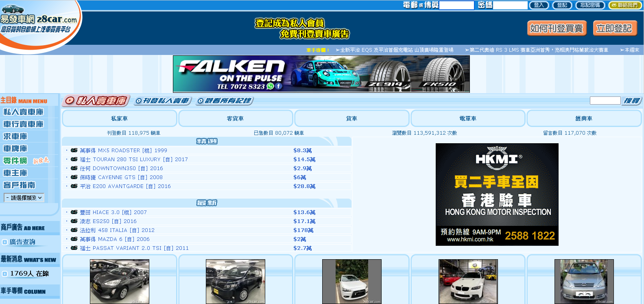
Task: Open the 請選擇類別 category dropdown
Action: tap(24, 198)
